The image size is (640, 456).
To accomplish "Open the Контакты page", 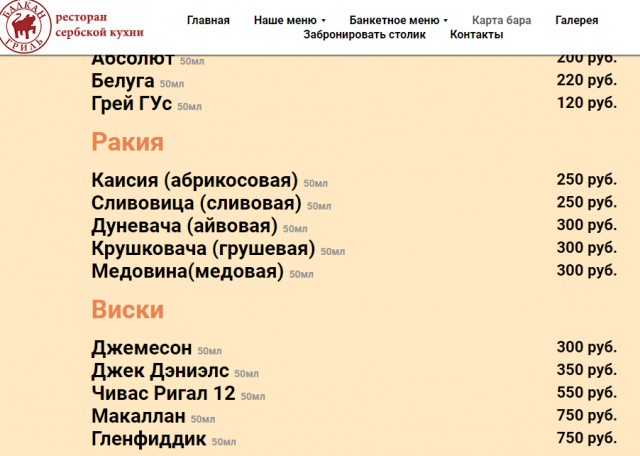I will [x=476, y=34].
